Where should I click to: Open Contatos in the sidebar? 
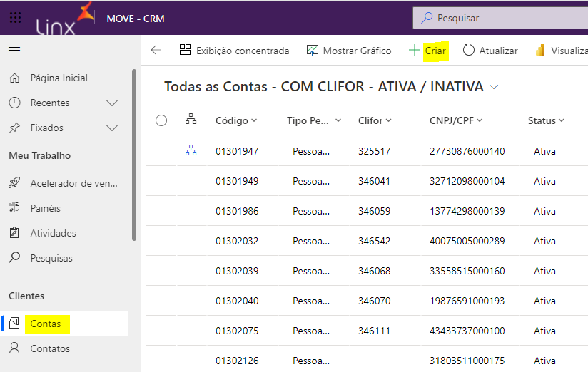pyautogui.click(x=50, y=348)
